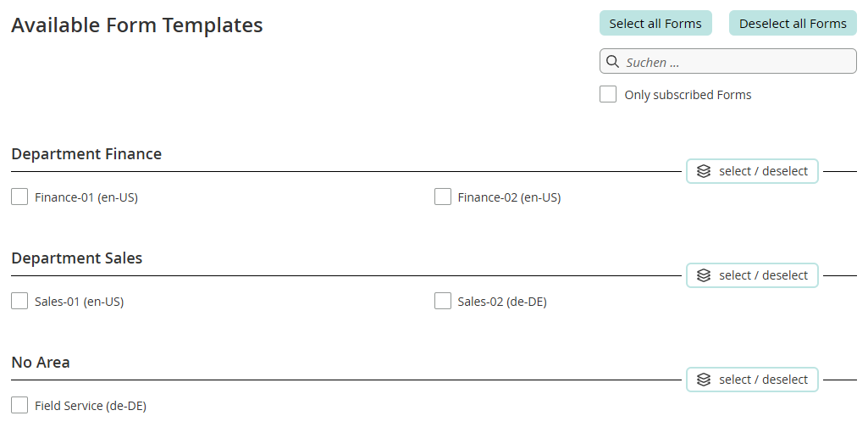Click the Department Finance section heading
The image size is (868, 427).
pyautogui.click(x=86, y=154)
